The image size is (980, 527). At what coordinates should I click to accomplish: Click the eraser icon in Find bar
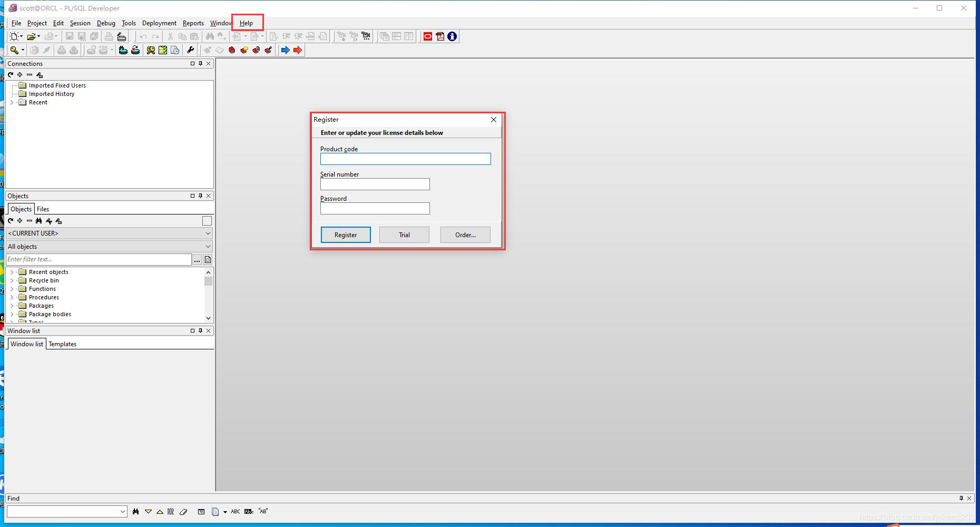click(x=183, y=511)
